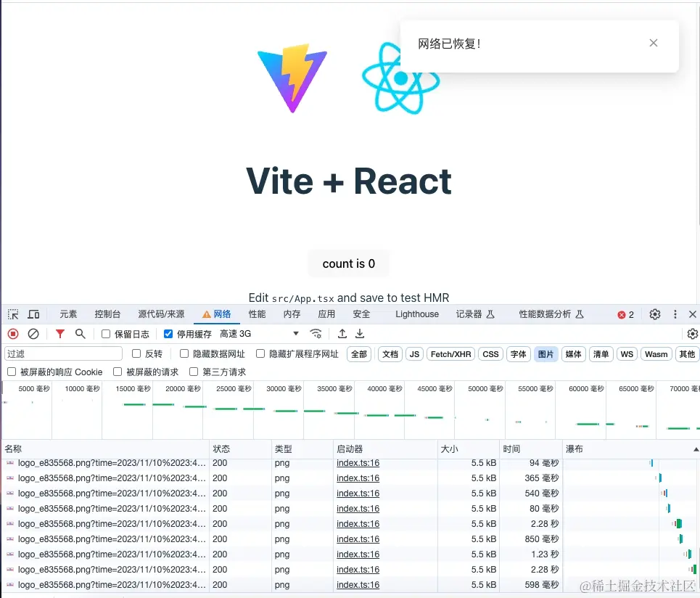This screenshot has width=700, height=598.
Task: Dismiss the 网络已恢复 notification
Action: 654,43
